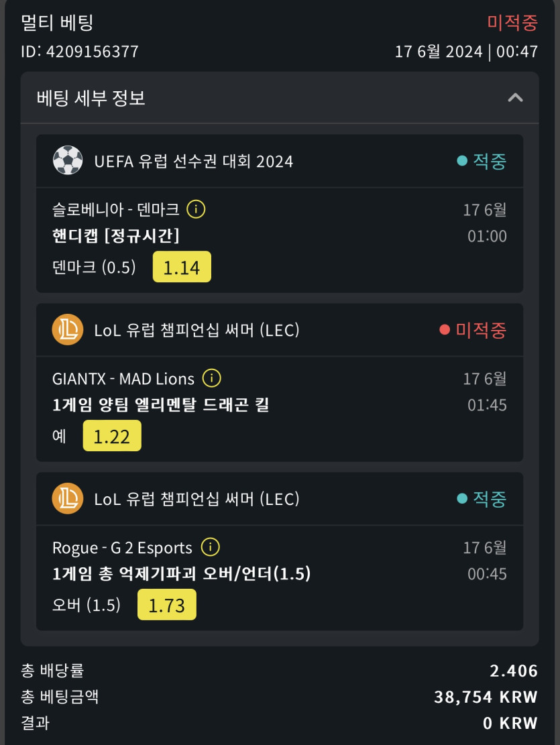Open info icon next to Rogue - G 2 Esports
Viewport: 560px width, 745px height.
[210, 548]
